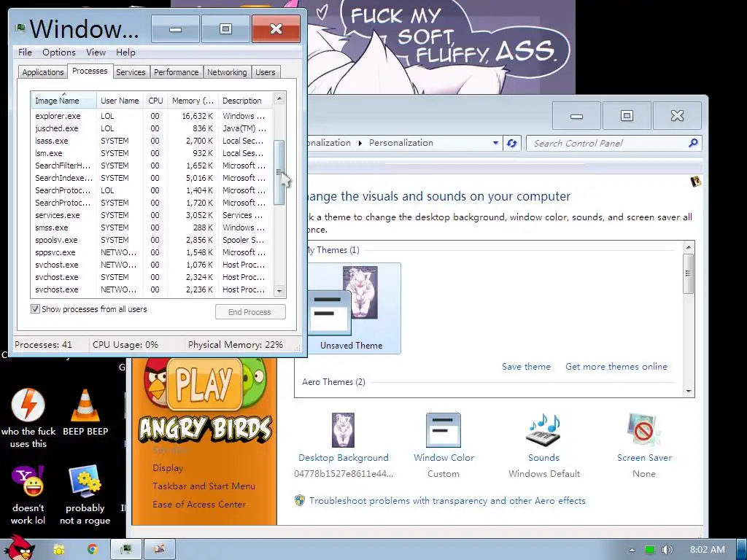Select services.exe process row
This screenshot has width=747, height=560.
coord(152,215)
